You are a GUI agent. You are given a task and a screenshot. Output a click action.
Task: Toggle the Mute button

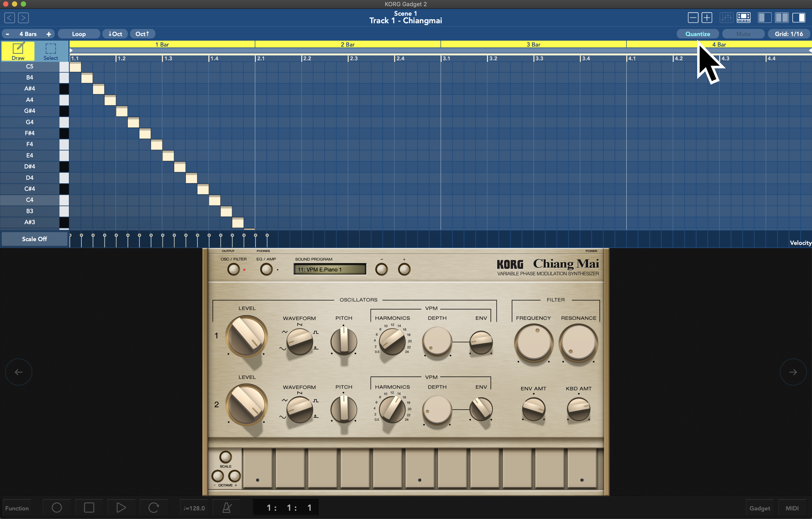[743, 34]
